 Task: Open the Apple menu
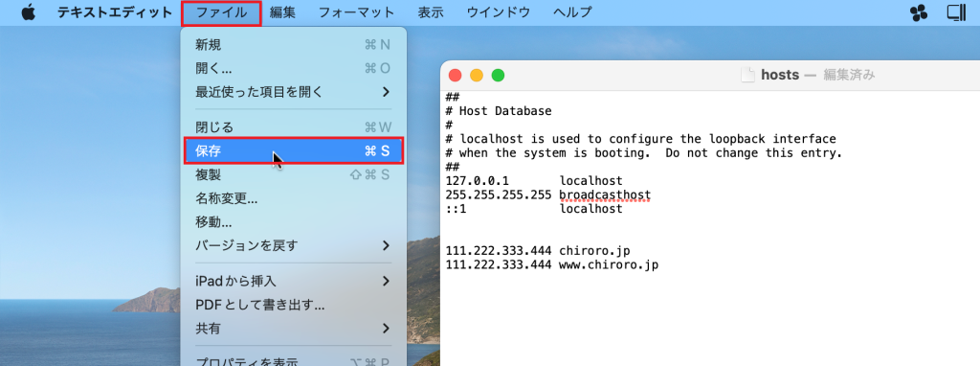[x=28, y=12]
